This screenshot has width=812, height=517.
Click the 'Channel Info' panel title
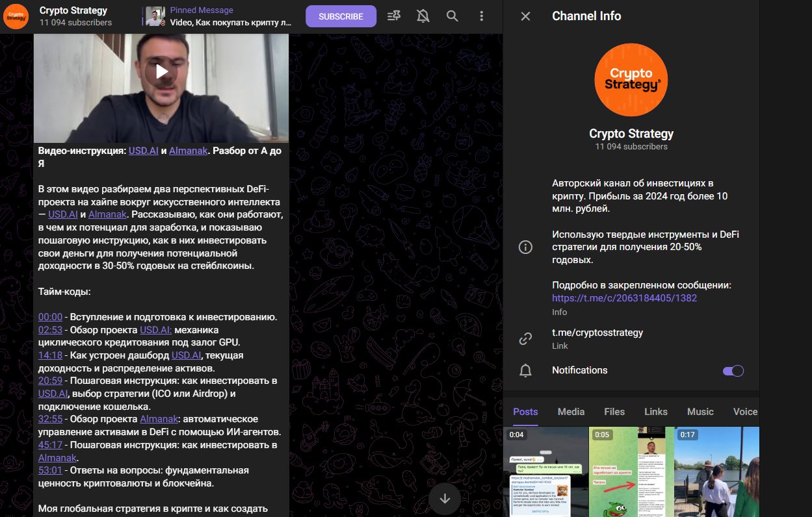pos(586,16)
